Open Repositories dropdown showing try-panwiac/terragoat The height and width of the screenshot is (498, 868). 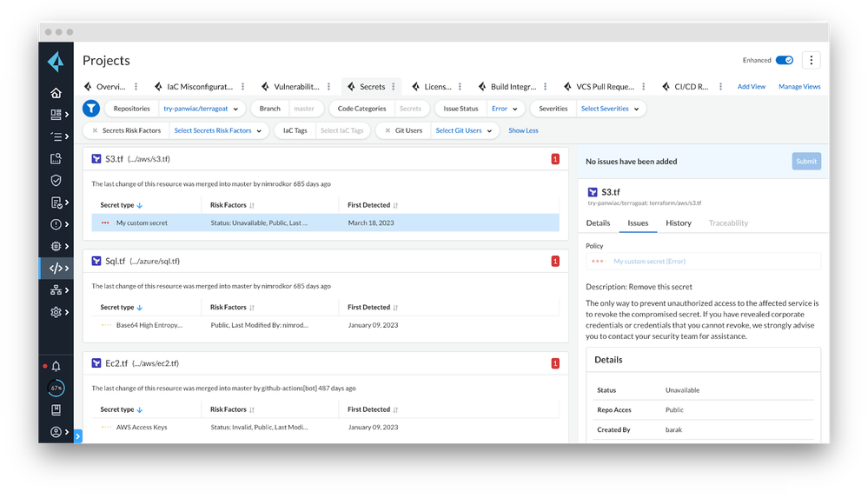pyautogui.click(x=201, y=109)
